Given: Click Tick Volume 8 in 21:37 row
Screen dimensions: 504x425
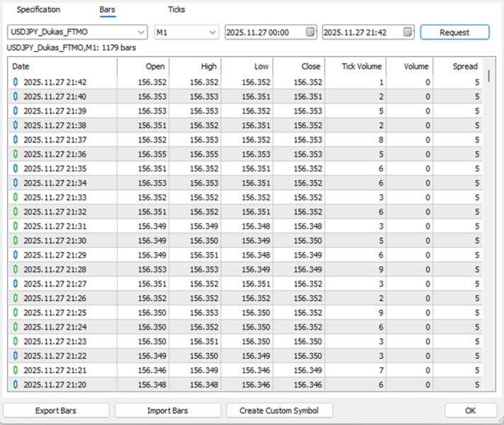Looking at the screenshot, I should tap(381, 140).
